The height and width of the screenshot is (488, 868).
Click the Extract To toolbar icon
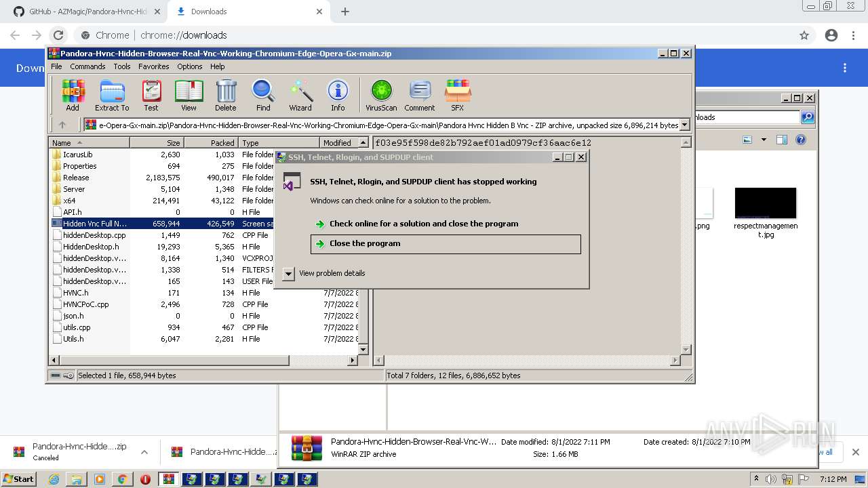tap(112, 96)
